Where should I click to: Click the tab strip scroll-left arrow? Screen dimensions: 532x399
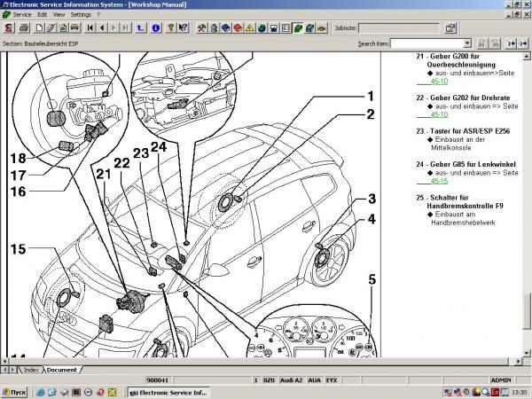coord(5,370)
